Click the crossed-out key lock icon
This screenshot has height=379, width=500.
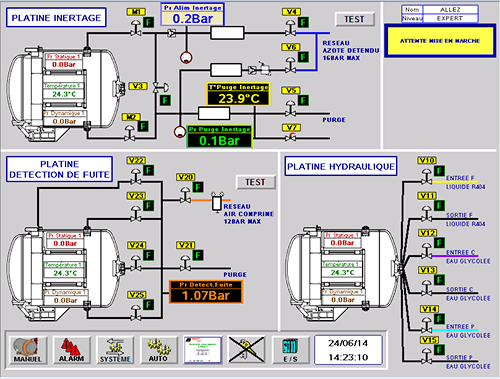[247, 349]
